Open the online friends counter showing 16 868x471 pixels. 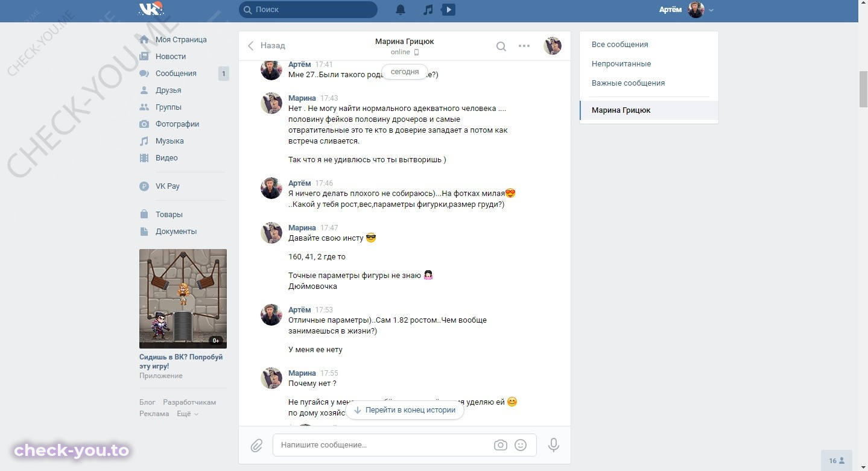(x=837, y=461)
